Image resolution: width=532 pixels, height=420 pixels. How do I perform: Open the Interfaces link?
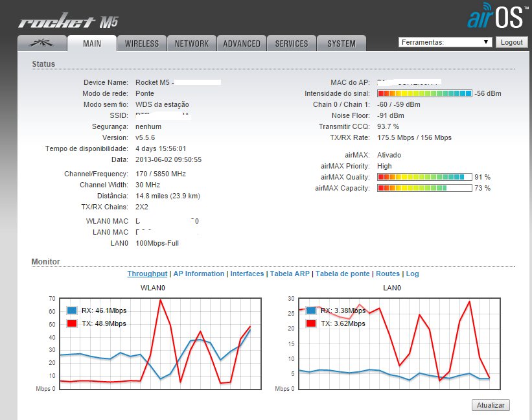(247, 274)
